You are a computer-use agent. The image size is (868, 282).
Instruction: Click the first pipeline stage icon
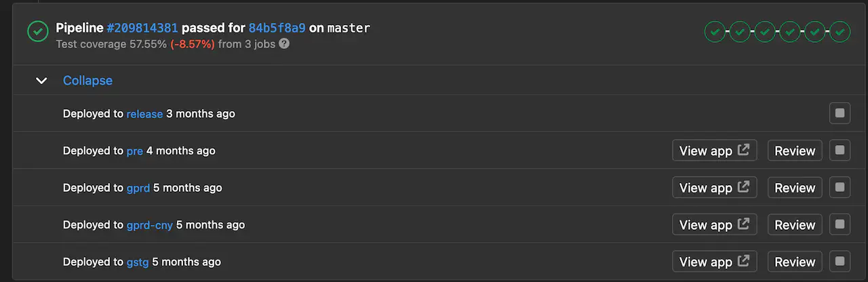click(715, 31)
